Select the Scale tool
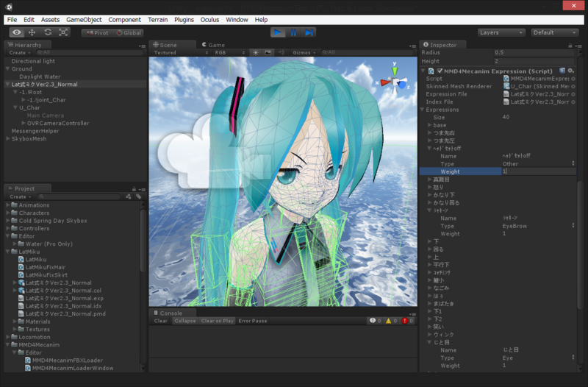This screenshot has width=588, height=387. pyautogui.click(x=63, y=32)
